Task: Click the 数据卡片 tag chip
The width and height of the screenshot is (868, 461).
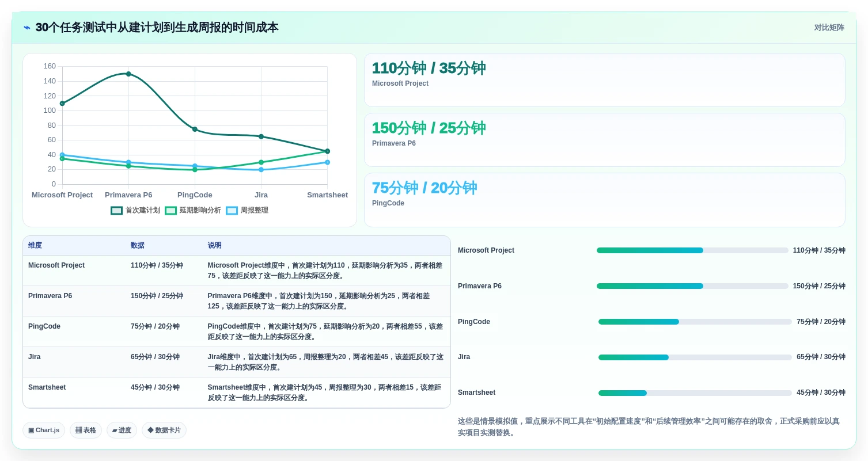Action: coord(164,430)
